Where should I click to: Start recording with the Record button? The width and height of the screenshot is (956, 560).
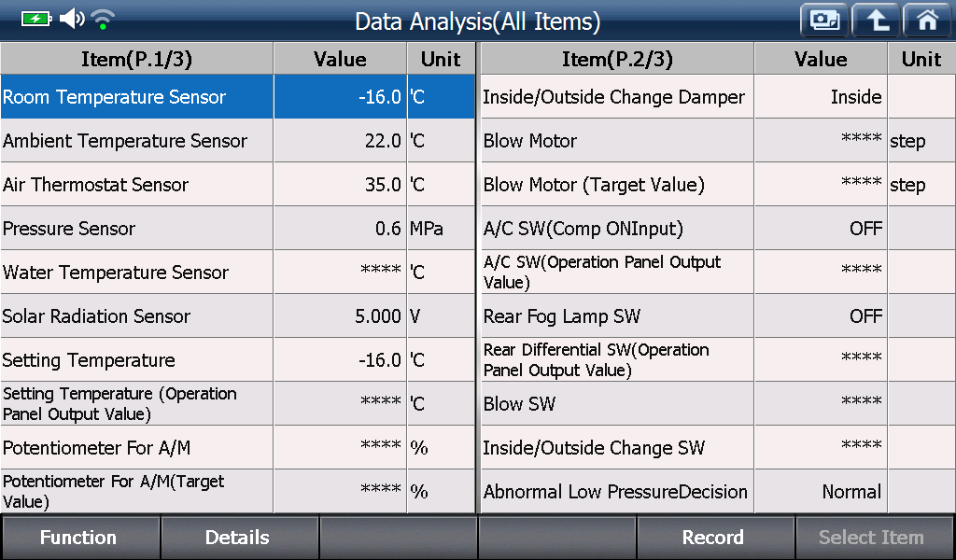[714, 538]
